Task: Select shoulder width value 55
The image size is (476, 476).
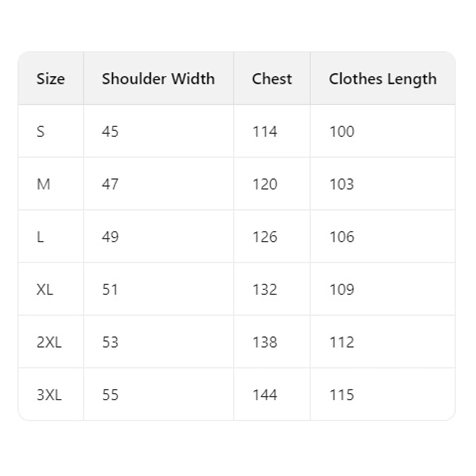Action: (110, 395)
